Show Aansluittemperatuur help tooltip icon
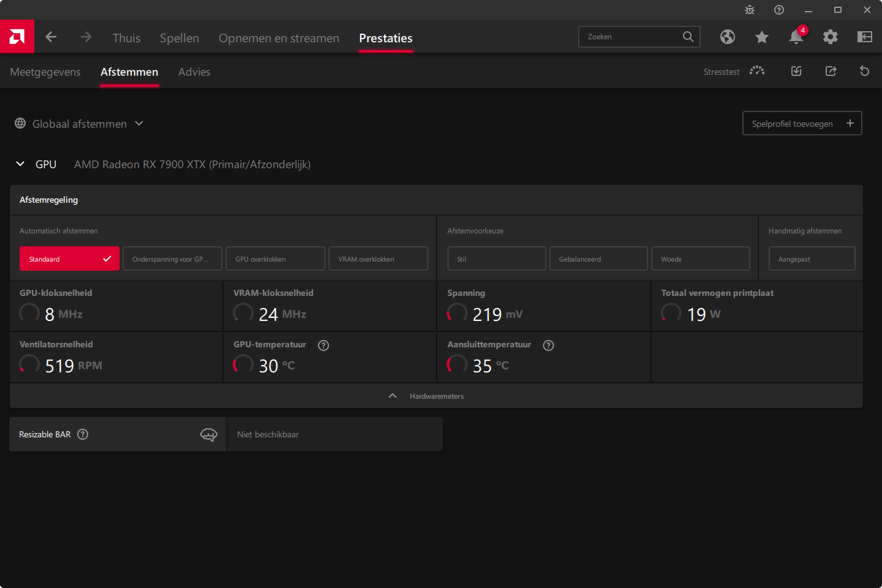 (x=549, y=345)
